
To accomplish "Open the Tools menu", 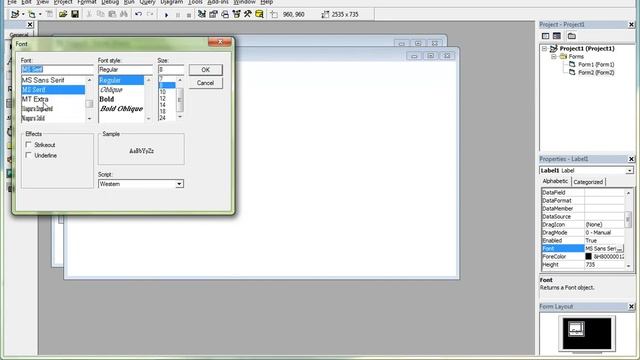I will click(x=195, y=2).
